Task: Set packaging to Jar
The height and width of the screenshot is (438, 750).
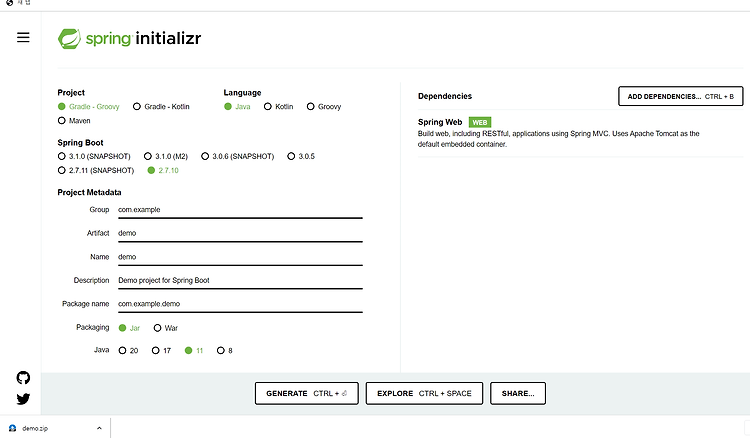Action: coord(129,328)
